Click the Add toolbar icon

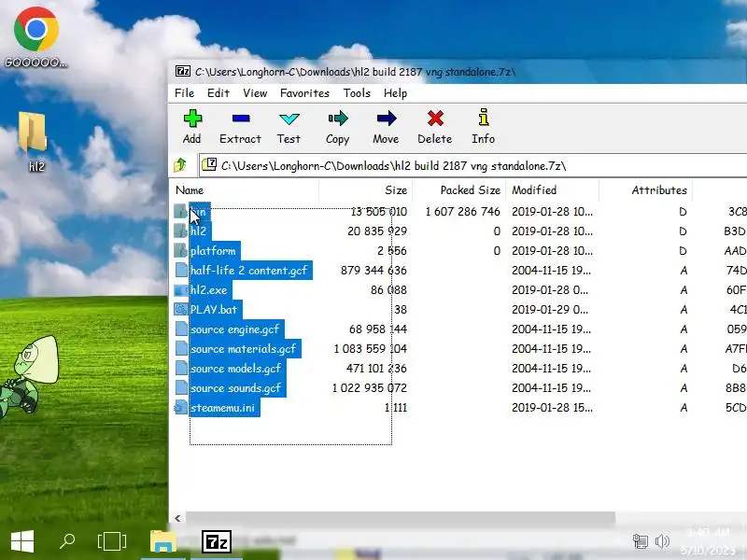click(192, 119)
